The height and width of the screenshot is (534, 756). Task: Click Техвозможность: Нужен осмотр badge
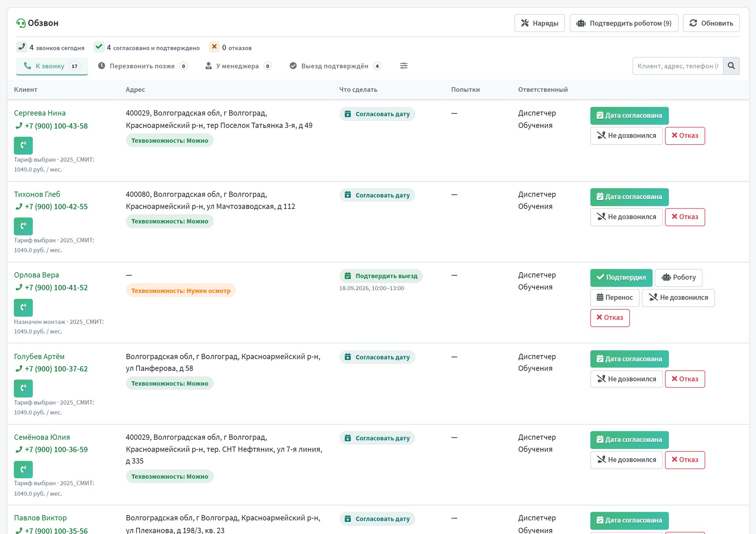tap(181, 290)
